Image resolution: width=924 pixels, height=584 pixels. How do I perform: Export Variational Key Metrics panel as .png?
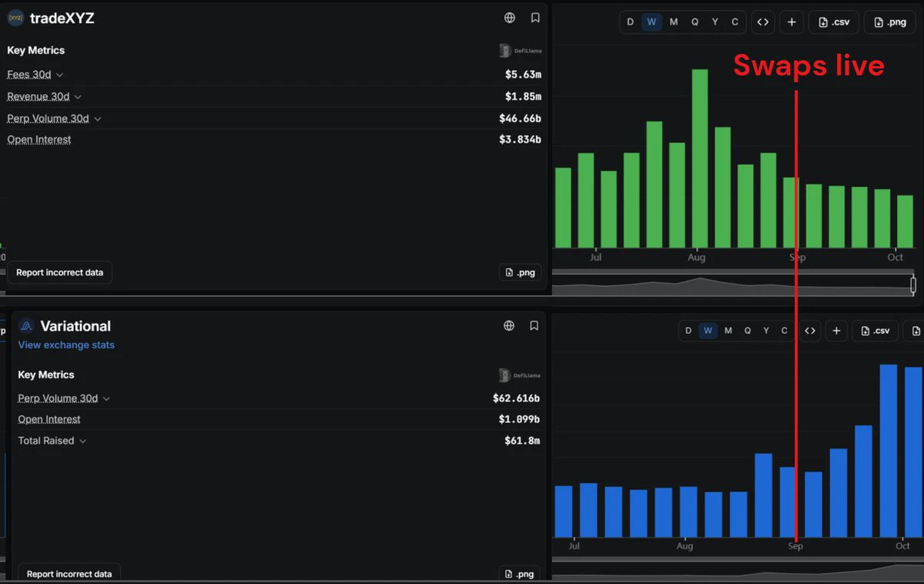tap(520, 573)
